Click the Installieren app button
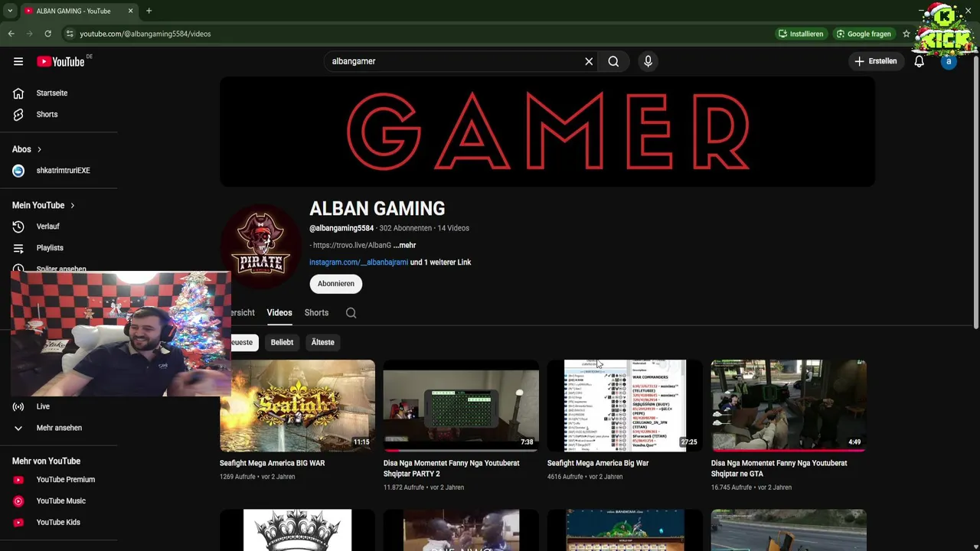 point(801,34)
